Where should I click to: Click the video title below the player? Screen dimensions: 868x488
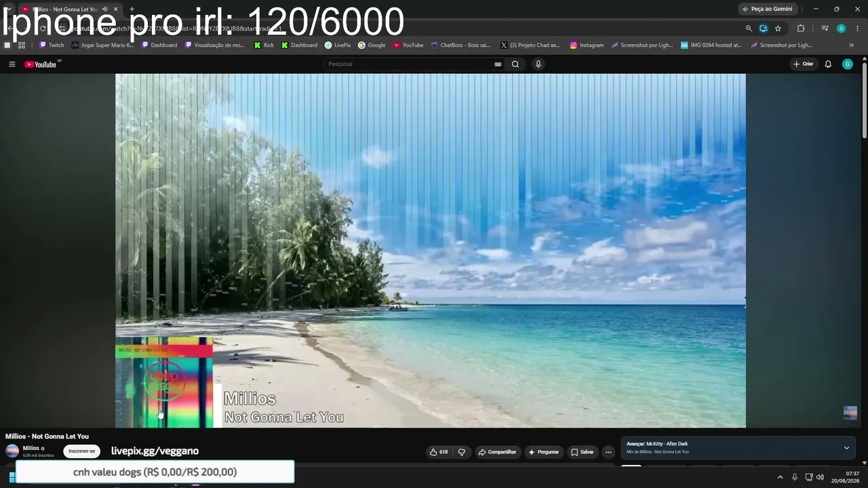(x=47, y=436)
